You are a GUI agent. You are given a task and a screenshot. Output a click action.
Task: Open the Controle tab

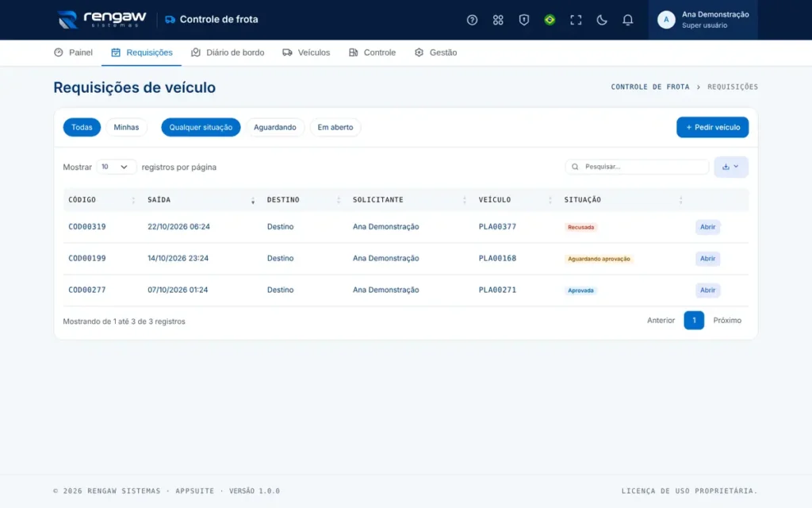pos(372,52)
